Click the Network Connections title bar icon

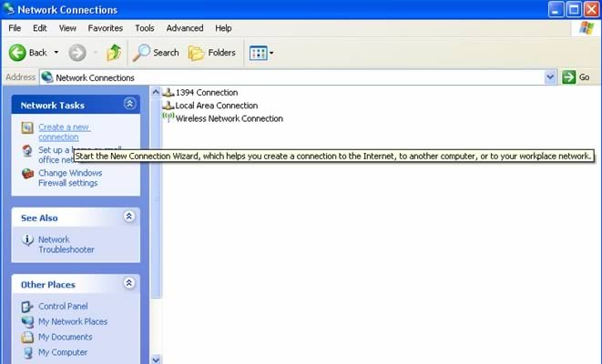(8, 9)
